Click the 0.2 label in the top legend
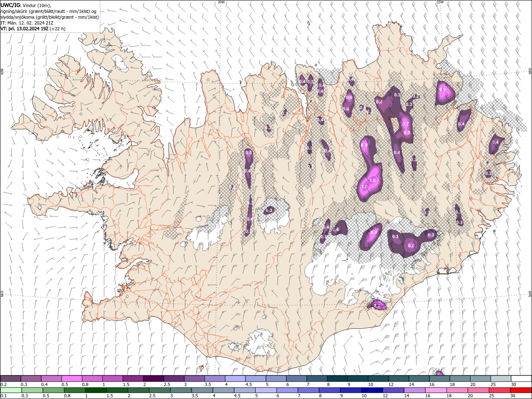This screenshot has width=532, height=399. pos(4,384)
